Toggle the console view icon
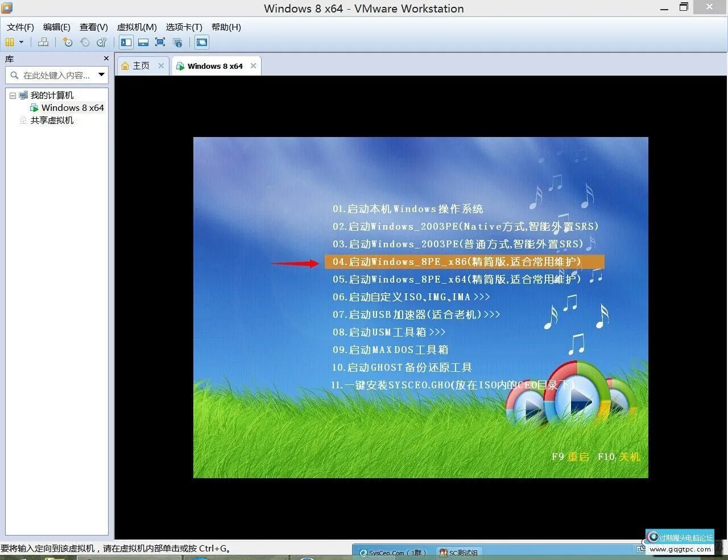Image resolution: width=728 pixels, height=560 pixels. [x=201, y=42]
